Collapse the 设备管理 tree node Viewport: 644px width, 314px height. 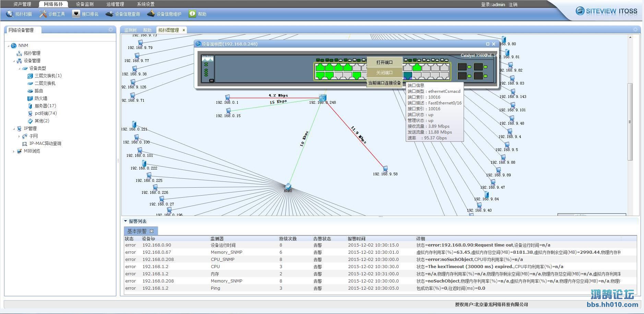point(14,61)
